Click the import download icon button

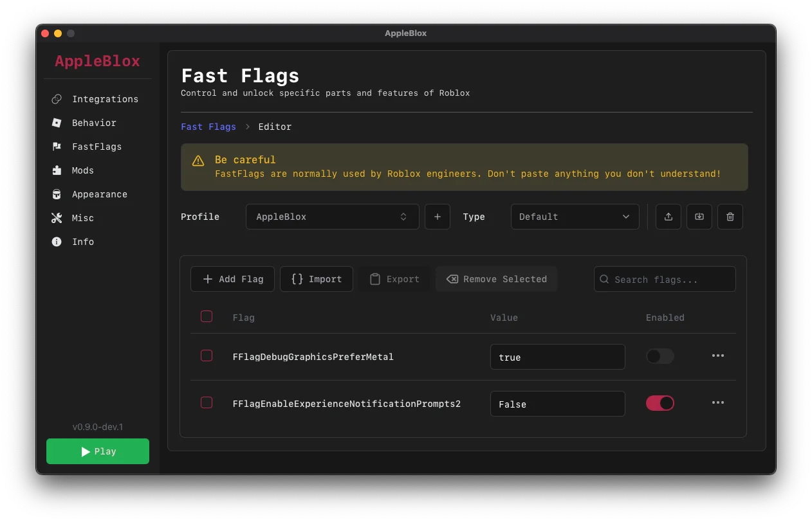pos(699,217)
